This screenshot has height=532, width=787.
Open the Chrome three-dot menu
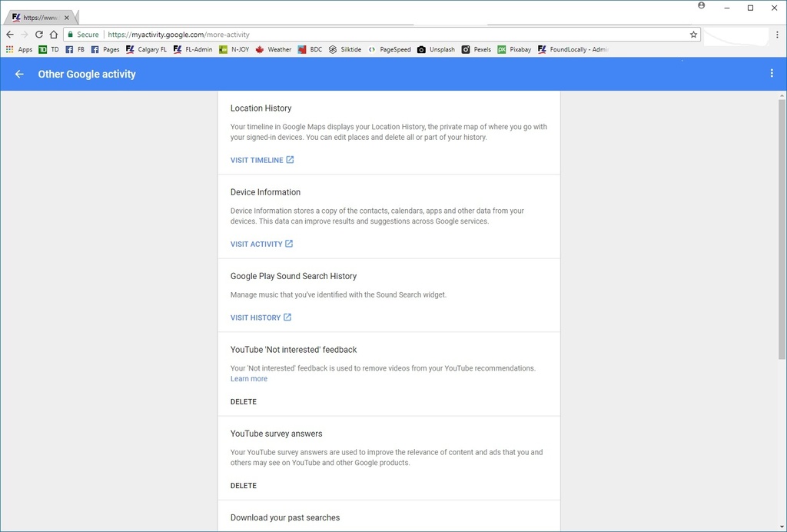[x=777, y=35]
